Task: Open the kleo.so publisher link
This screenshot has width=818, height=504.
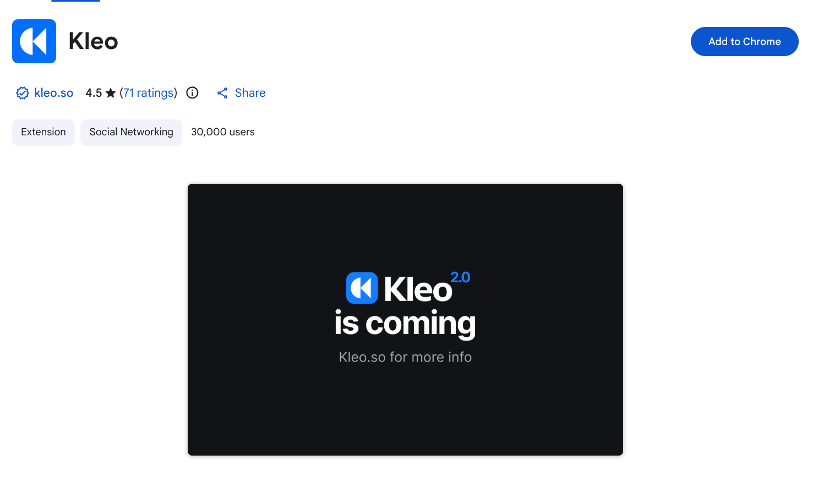Action: (53, 93)
